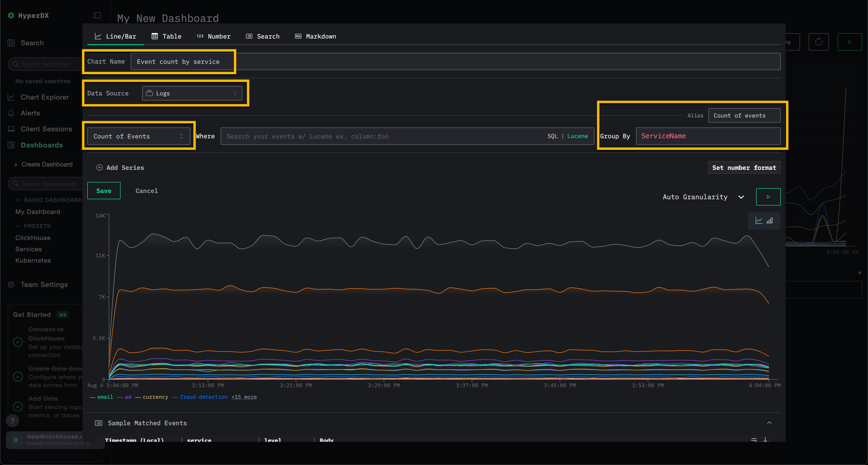Open the Data Source Logs dropdown
868x465 pixels.
pos(192,93)
